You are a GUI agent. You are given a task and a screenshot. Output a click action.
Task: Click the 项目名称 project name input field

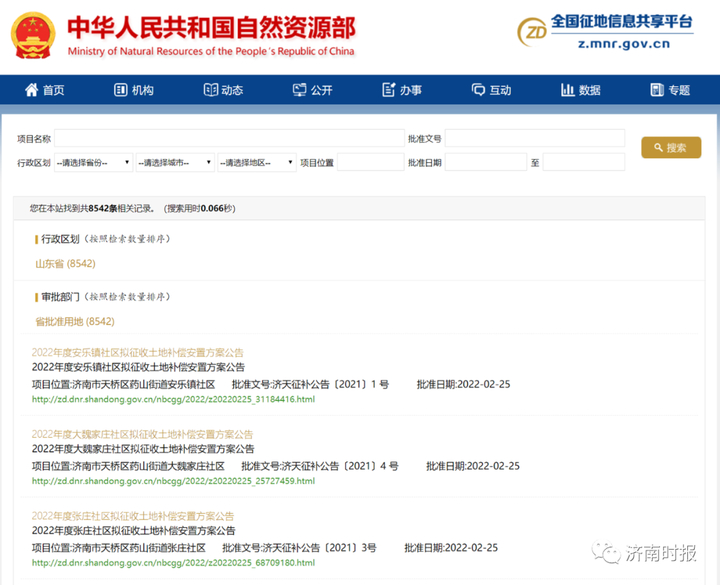227,138
